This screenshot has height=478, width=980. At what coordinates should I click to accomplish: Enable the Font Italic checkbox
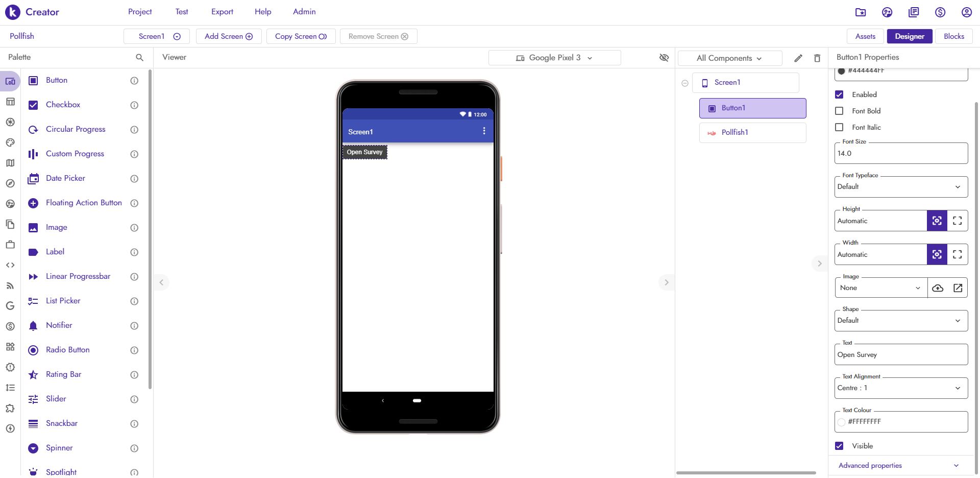pyautogui.click(x=839, y=127)
